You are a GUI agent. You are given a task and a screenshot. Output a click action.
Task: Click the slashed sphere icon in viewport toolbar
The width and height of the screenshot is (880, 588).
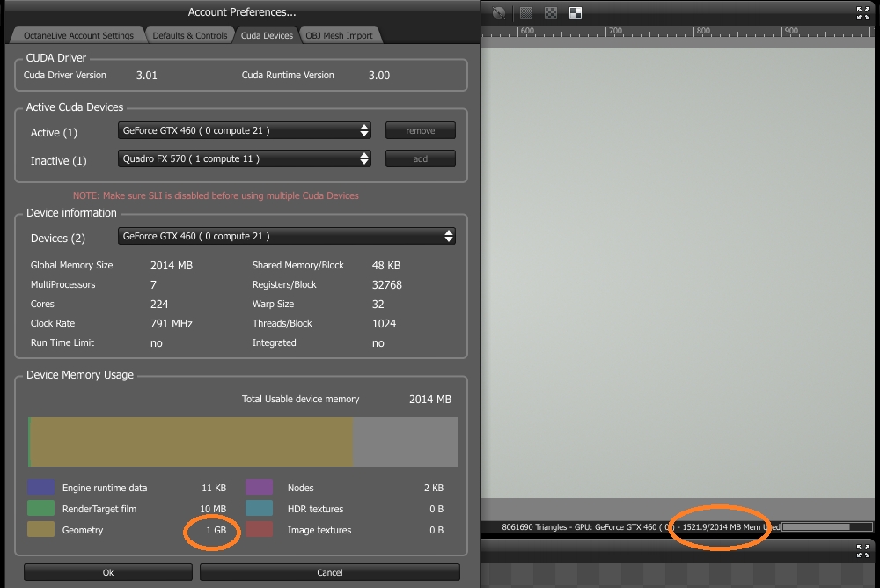coord(499,13)
